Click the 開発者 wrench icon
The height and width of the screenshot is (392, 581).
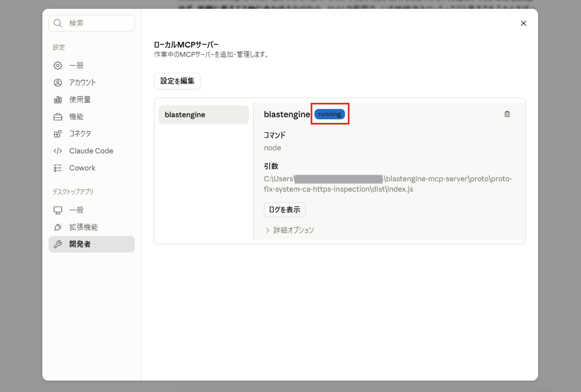tap(58, 244)
